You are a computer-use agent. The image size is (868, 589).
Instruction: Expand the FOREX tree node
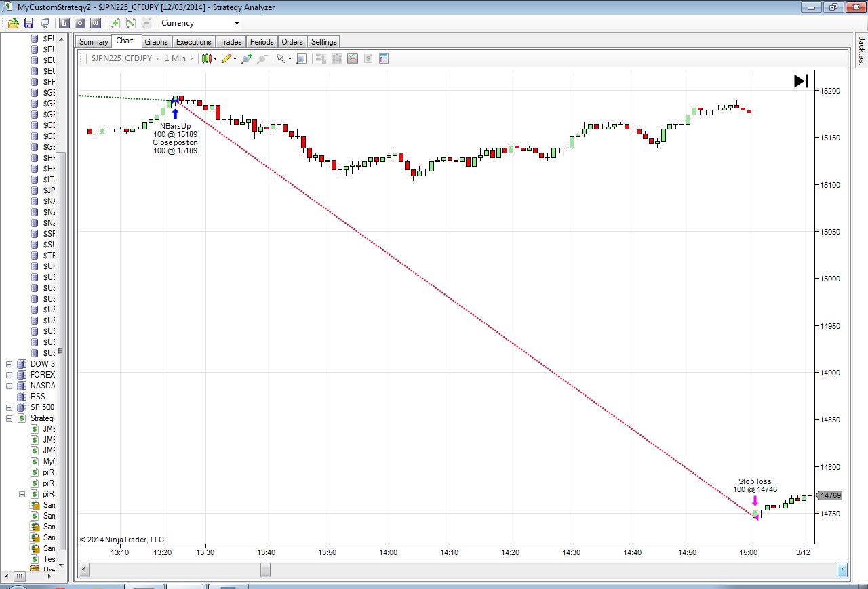pyautogui.click(x=9, y=375)
